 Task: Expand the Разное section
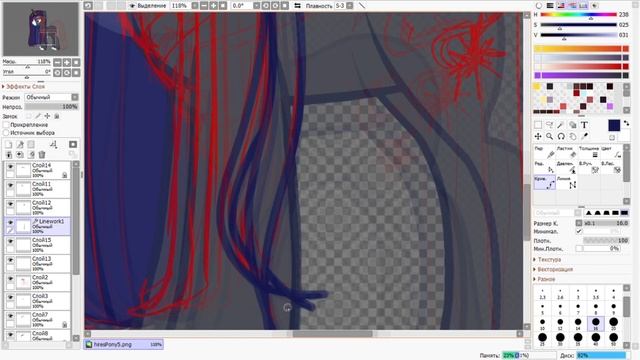coord(544,279)
